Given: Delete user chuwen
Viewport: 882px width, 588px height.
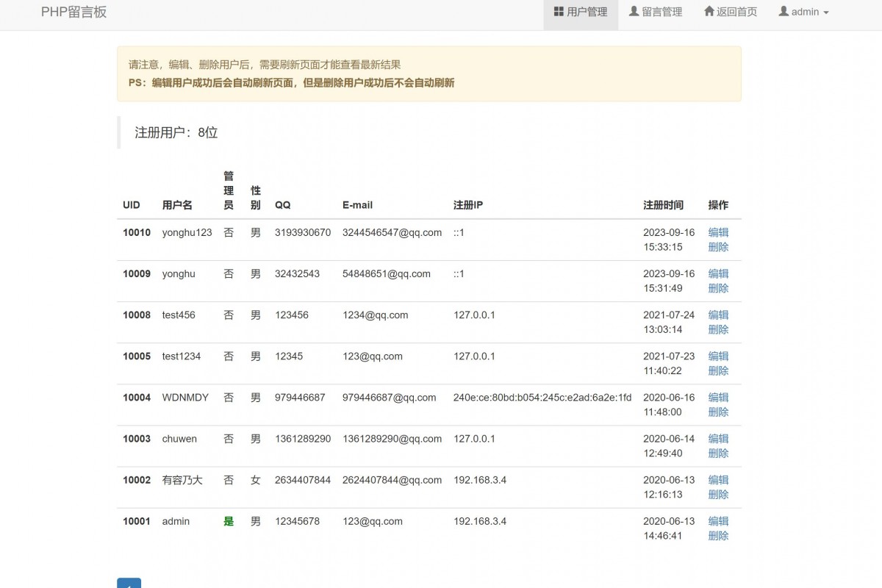Looking at the screenshot, I should tap(718, 453).
